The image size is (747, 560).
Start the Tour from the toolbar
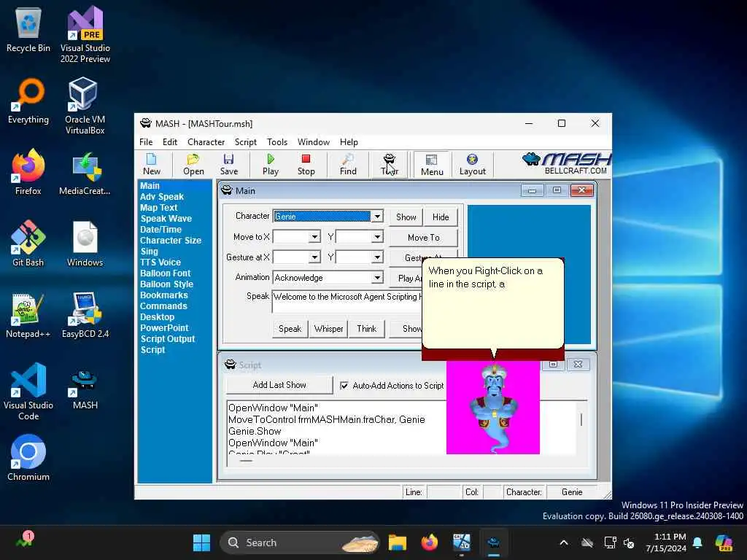click(390, 164)
